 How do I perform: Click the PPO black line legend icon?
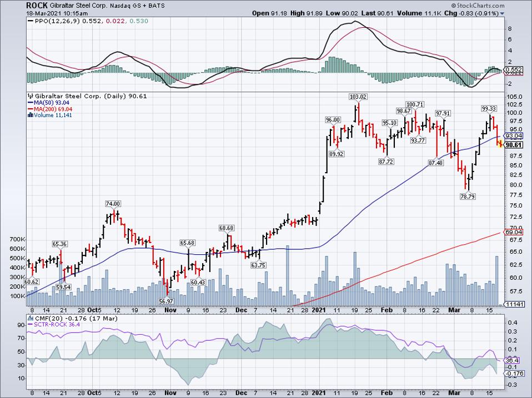pyautogui.click(x=30, y=21)
